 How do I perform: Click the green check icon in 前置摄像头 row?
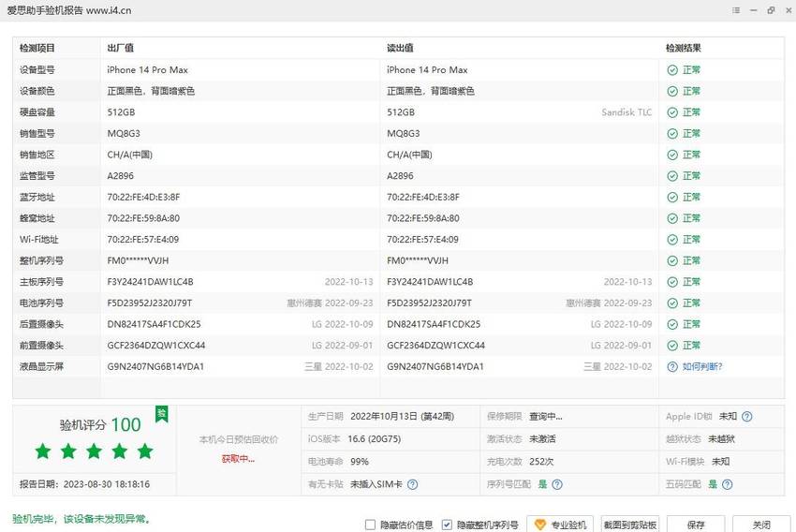point(672,346)
